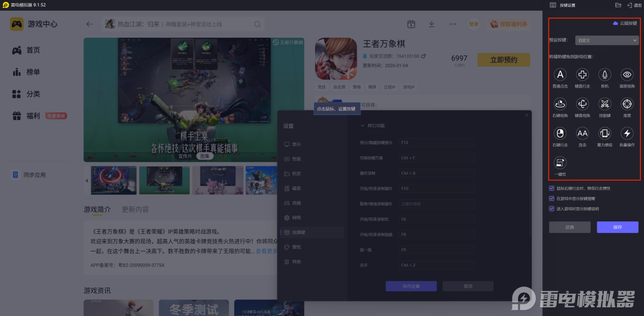This screenshot has width=644, height=316.
Task: Select the 图集 gallery toggle
Action: click(x=204, y=156)
